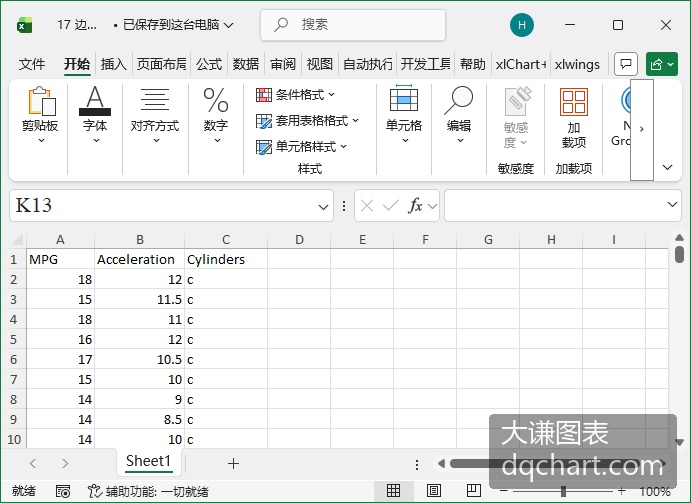Click the confirm entry checkmark icon
This screenshot has height=503, width=691.
coord(390,205)
